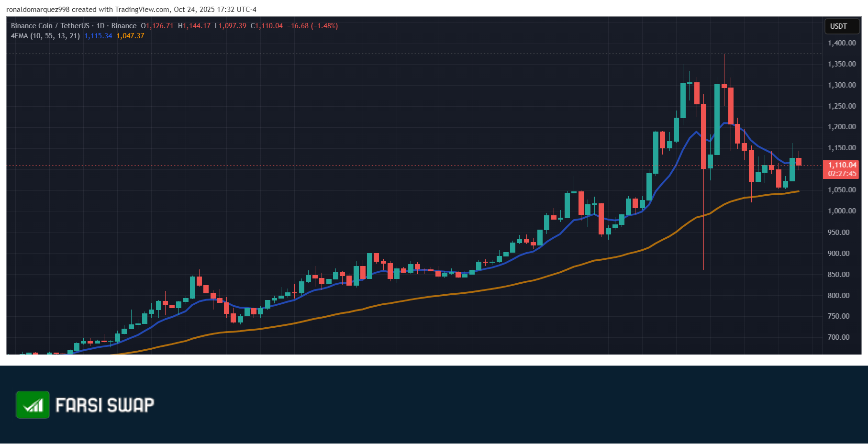The image size is (868, 444).
Task: Open the 4EMA (10, 55, 13, 21) indicator legend
Action: [x=45, y=36]
